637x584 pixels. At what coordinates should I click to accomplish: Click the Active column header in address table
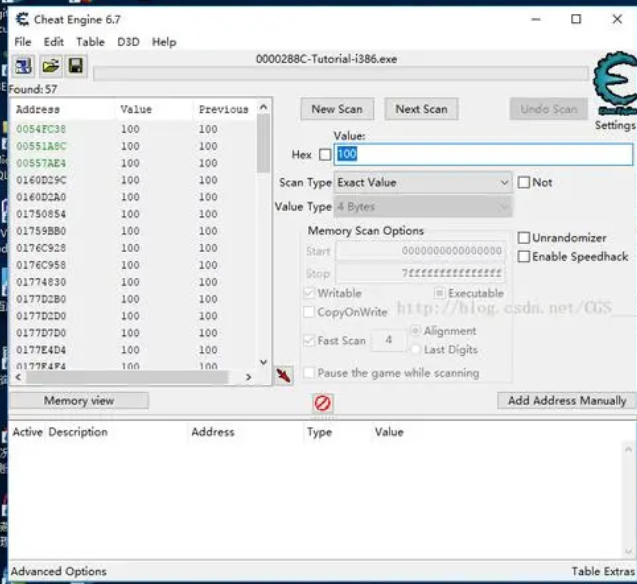[28, 432]
